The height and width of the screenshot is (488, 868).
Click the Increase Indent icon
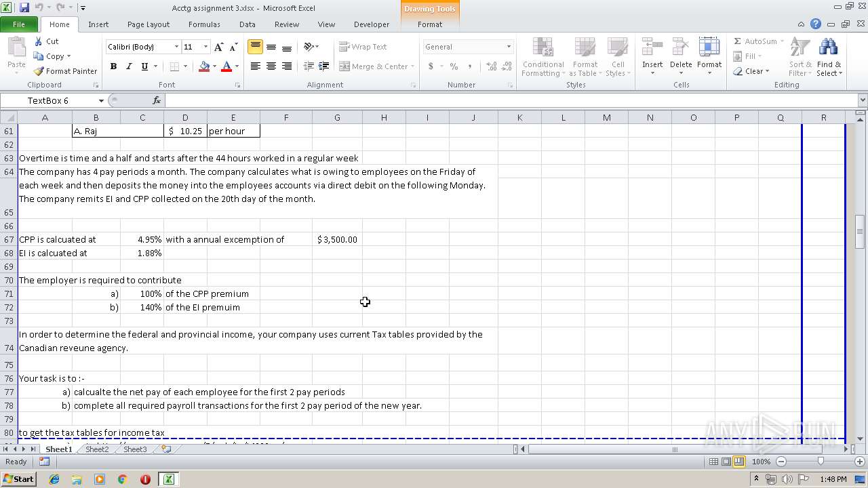pos(324,66)
